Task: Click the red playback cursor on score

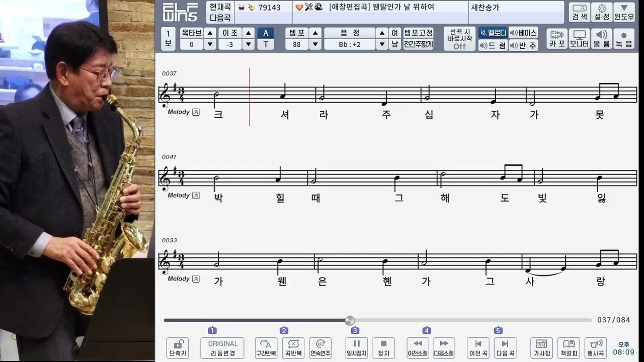Action: (250, 97)
